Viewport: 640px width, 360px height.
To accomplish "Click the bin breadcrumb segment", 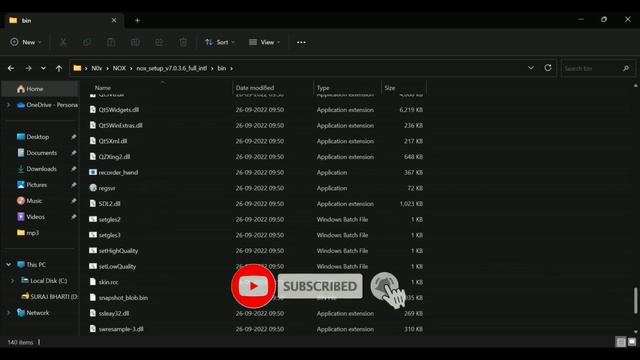I will [x=222, y=68].
